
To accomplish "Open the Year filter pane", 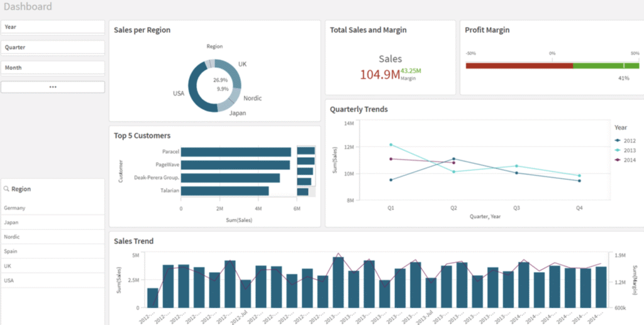I will 53,27.
